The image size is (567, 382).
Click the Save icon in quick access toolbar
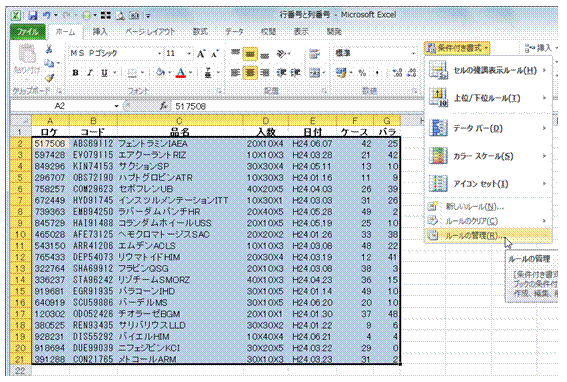(33, 16)
